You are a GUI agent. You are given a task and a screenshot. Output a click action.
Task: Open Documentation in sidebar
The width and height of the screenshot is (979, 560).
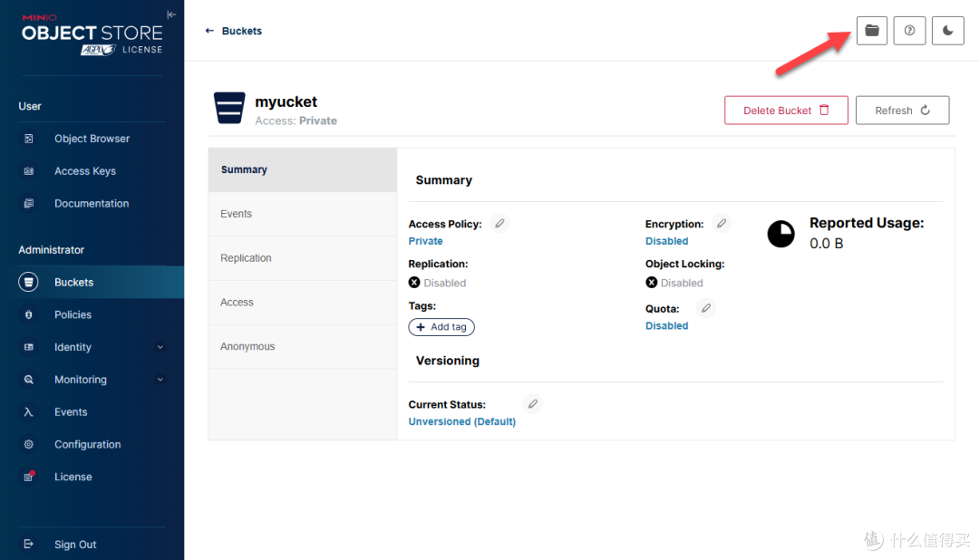pyautogui.click(x=92, y=204)
